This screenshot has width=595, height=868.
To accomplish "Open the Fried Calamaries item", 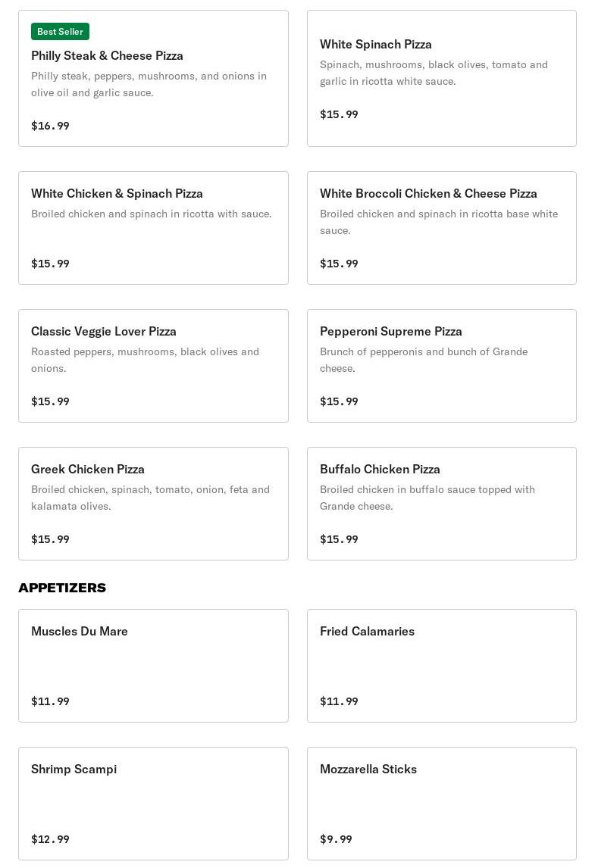I will click(442, 666).
